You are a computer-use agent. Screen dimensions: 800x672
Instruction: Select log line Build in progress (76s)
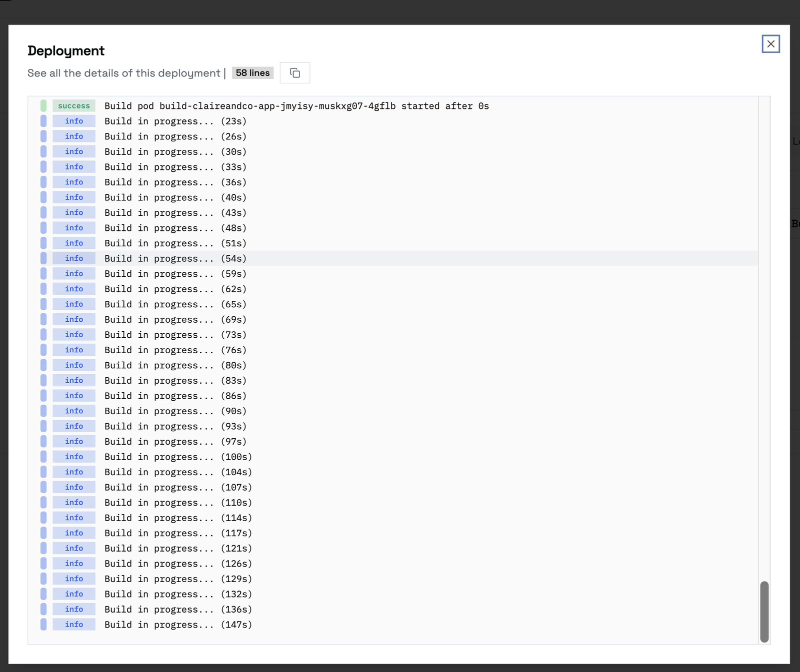pyautogui.click(x=393, y=350)
